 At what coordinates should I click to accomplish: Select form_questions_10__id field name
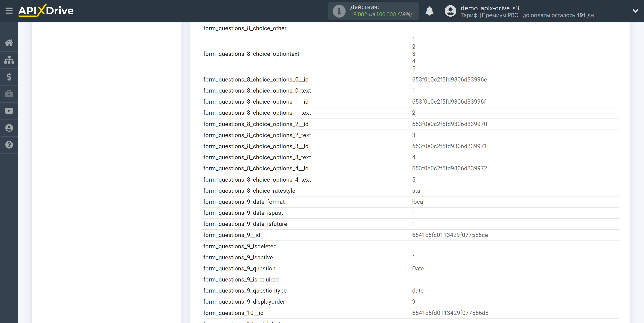[233, 313]
